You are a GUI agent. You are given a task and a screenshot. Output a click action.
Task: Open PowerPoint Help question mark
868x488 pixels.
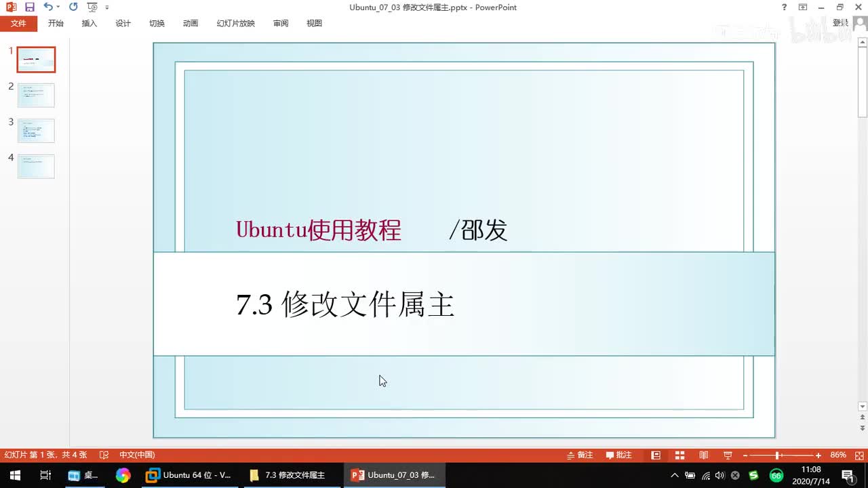pos(784,7)
